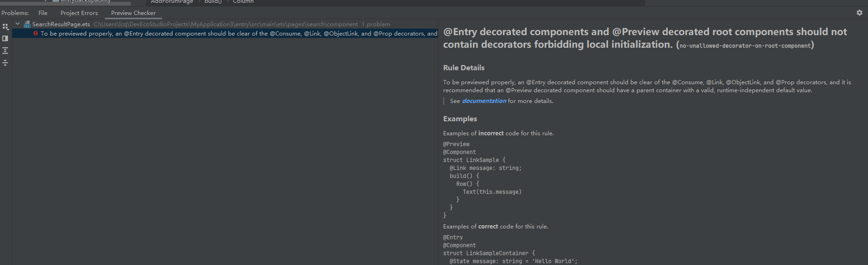Click the Column breadcrumb
This screenshot has width=868, height=265.
(243, 2)
